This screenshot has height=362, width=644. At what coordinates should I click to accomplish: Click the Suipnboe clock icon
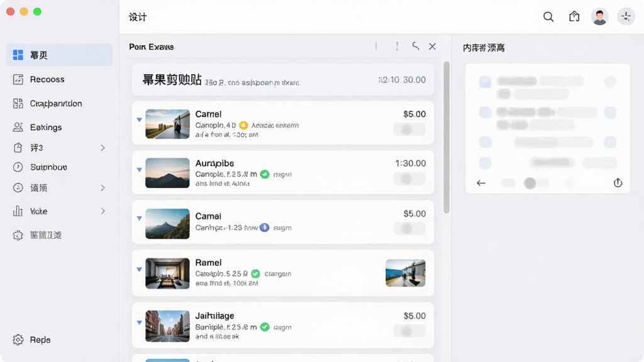point(18,167)
